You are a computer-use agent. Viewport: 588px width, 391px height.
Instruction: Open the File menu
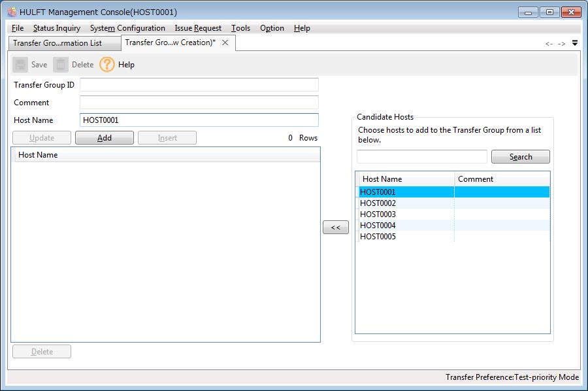click(18, 28)
